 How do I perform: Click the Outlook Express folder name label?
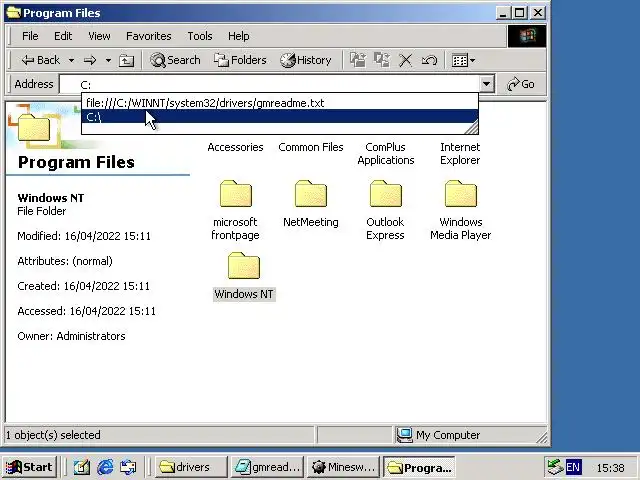pos(385,229)
